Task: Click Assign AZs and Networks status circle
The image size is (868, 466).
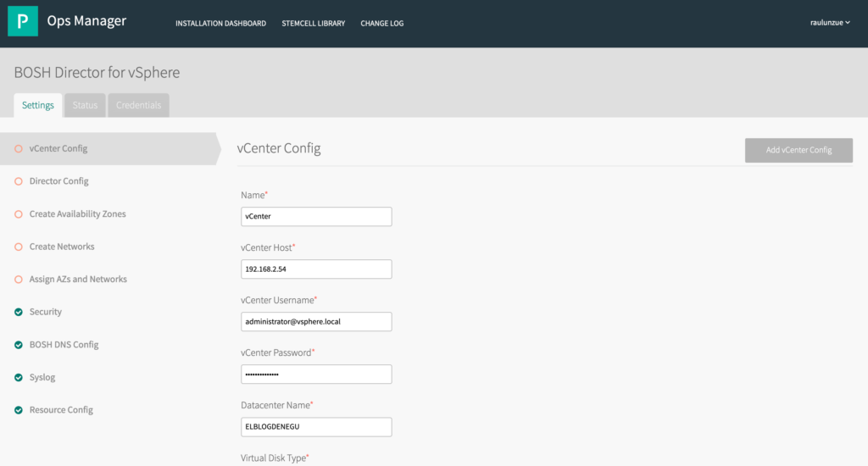Action: [19, 279]
